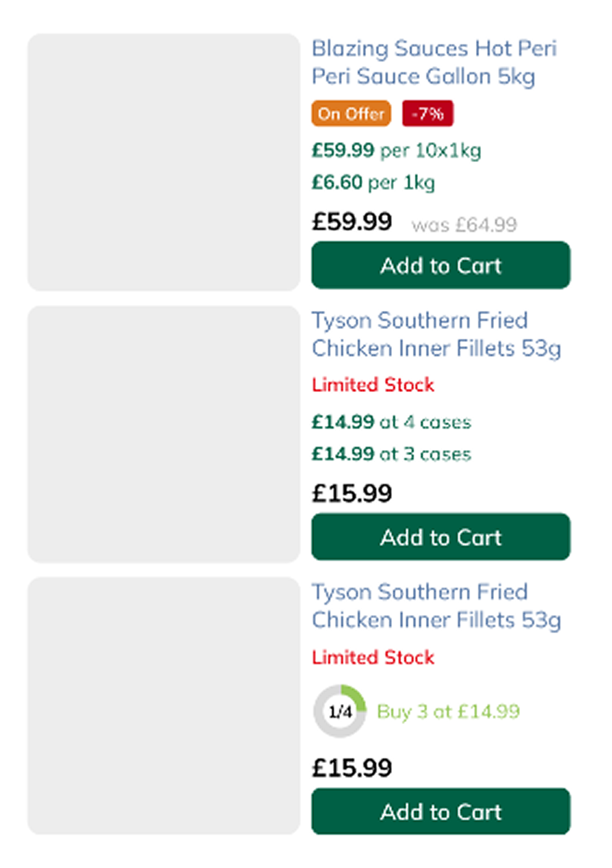This screenshot has width=612, height=868.
Task: Select the £6.60 per 1kg unit price
Action: point(373,182)
